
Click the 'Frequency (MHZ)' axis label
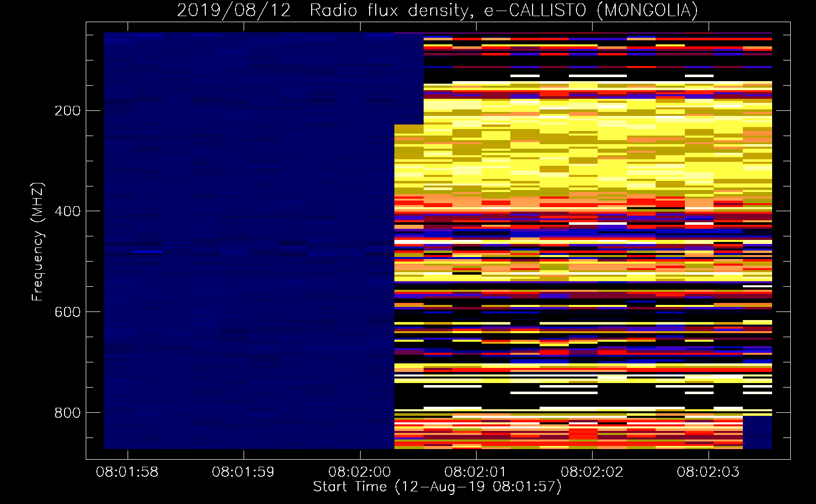pos(38,241)
